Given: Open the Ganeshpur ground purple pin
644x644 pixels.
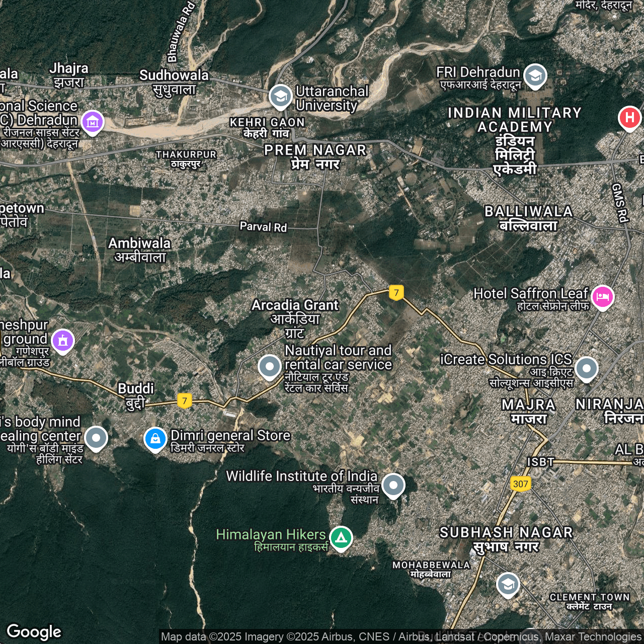Looking at the screenshot, I should [63, 341].
